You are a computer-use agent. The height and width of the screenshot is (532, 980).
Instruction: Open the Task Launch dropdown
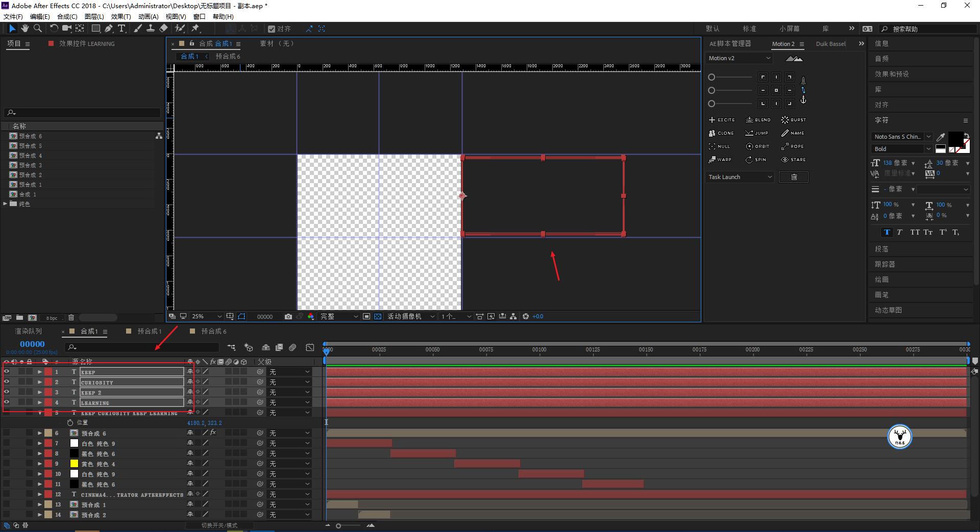pyautogui.click(x=740, y=177)
